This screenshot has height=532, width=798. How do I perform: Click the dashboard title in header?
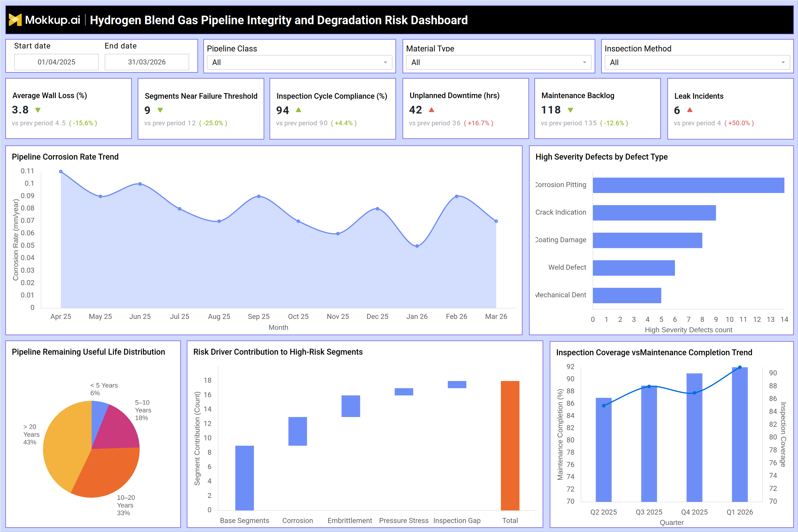coord(278,20)
